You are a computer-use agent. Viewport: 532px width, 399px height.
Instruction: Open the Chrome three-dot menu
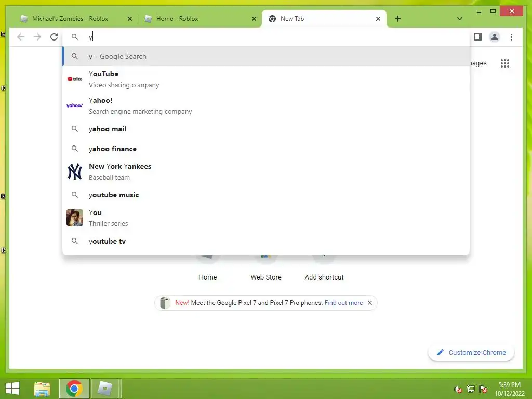[511, 37]
